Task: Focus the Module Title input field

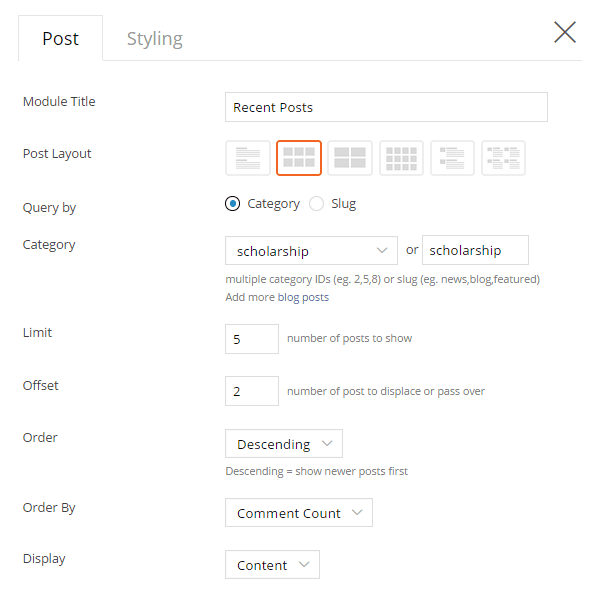Action: click(x=386, y=107)
